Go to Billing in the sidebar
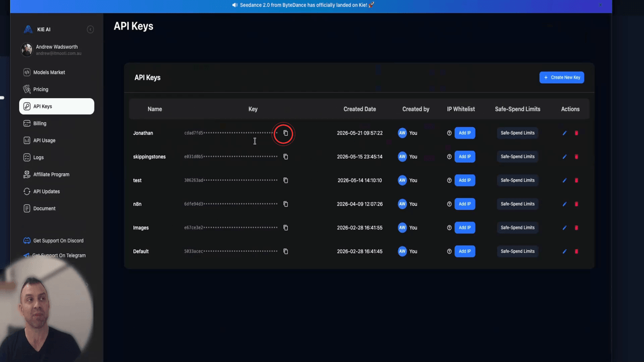This screenshot has width=644, height=362. (x=56, y=123)
